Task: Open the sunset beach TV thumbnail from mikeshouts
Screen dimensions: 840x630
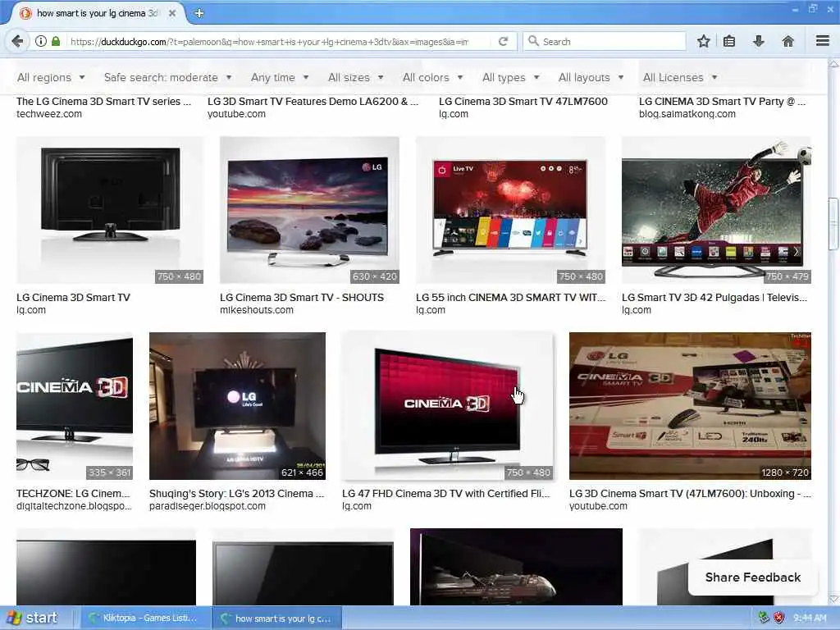Action: 309,210
